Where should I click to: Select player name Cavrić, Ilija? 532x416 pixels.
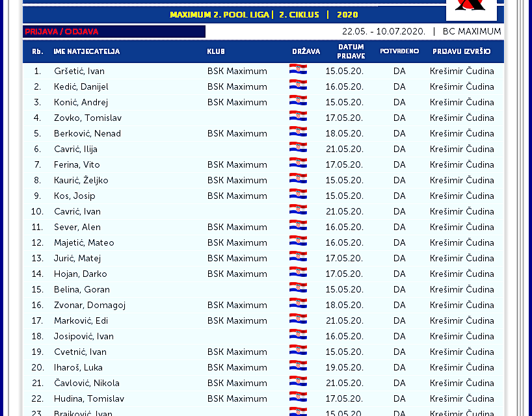[75, 149]
